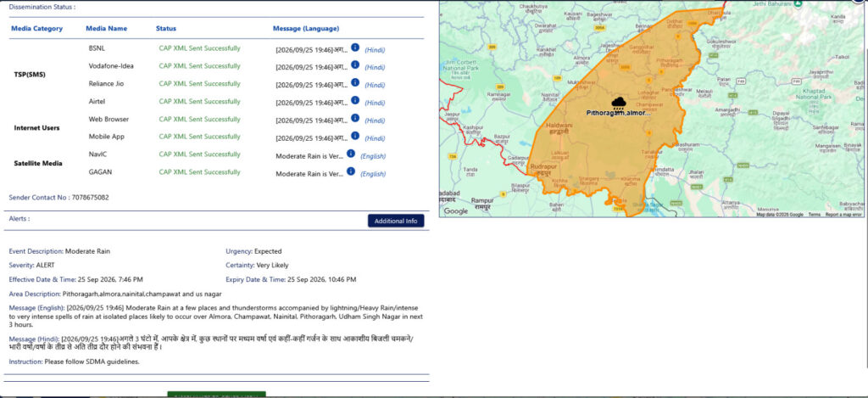This screenshot has width=868, height=398.
Task: Click the info icon in the BSNL row
Action: 355,48
